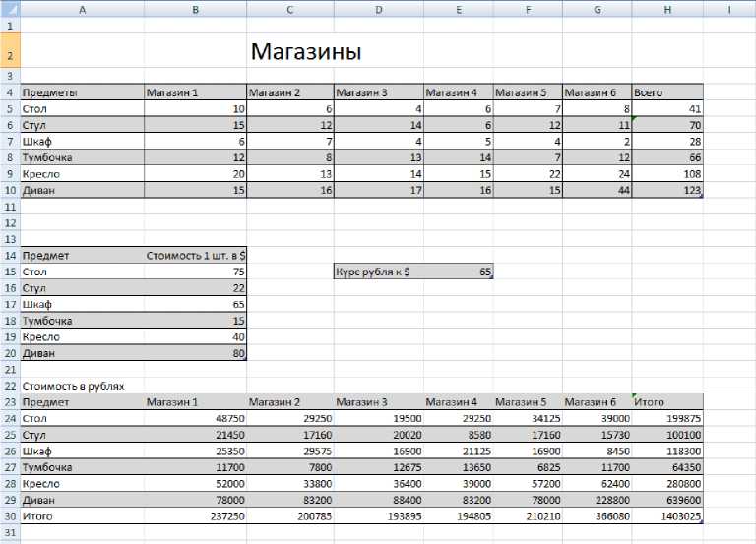Select the grand total cell 1403025
The width and height of the screenshot is (756, 544).
click(667, 515)
